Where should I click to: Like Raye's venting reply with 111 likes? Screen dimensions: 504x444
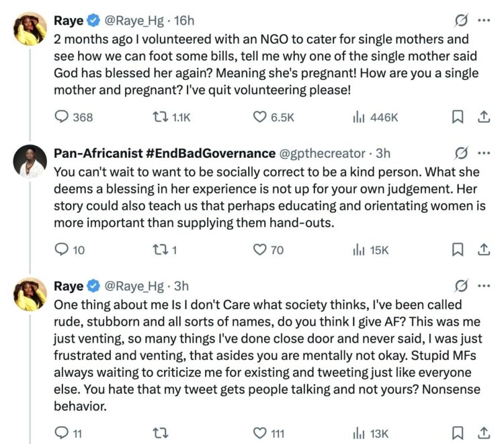[x=261, y=433]
